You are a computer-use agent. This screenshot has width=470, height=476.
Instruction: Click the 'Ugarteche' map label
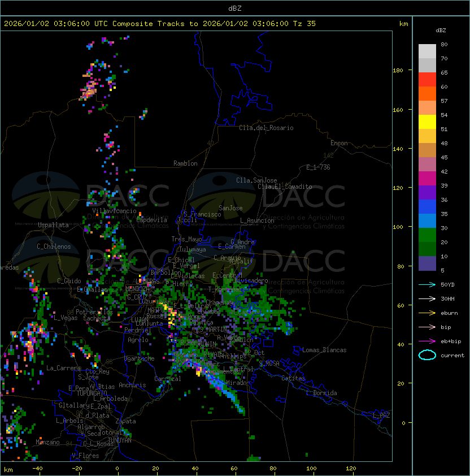tap(140, 358)
